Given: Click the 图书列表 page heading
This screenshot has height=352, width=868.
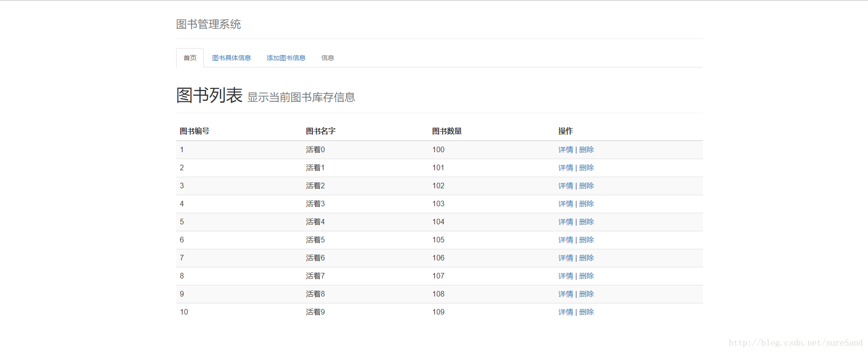Looking at the screenshot, I should (x=209, y=95).
